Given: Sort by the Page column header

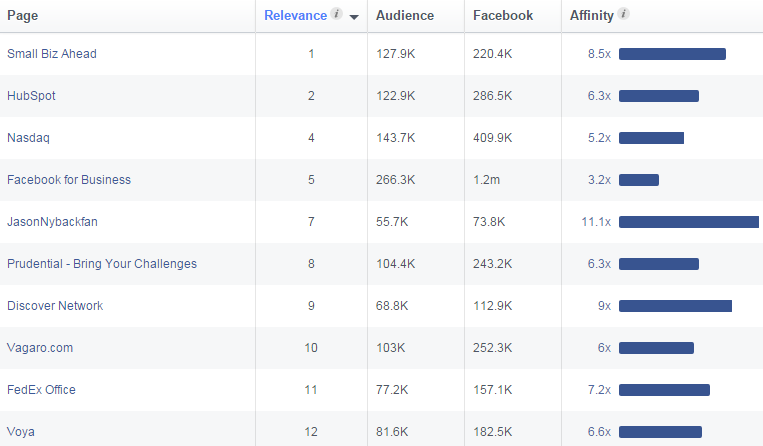Looking at the screenshot, I should pyautogui.click(x=22, y=16).
